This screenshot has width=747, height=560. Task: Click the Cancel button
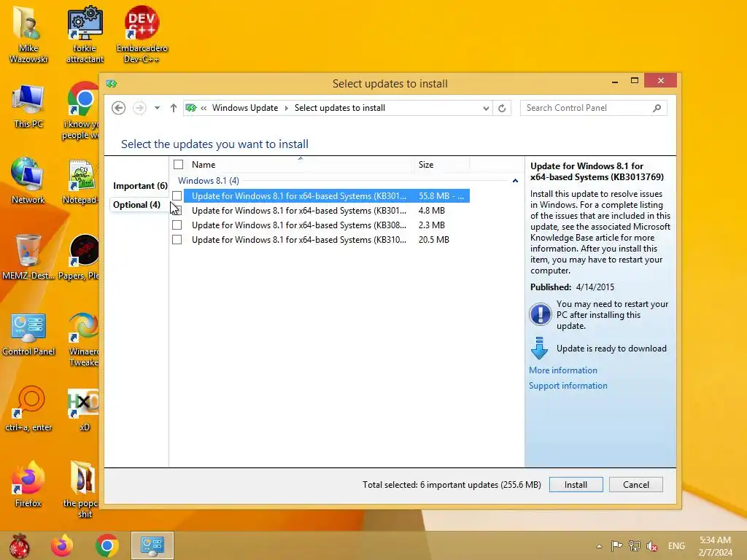[635, 485]
